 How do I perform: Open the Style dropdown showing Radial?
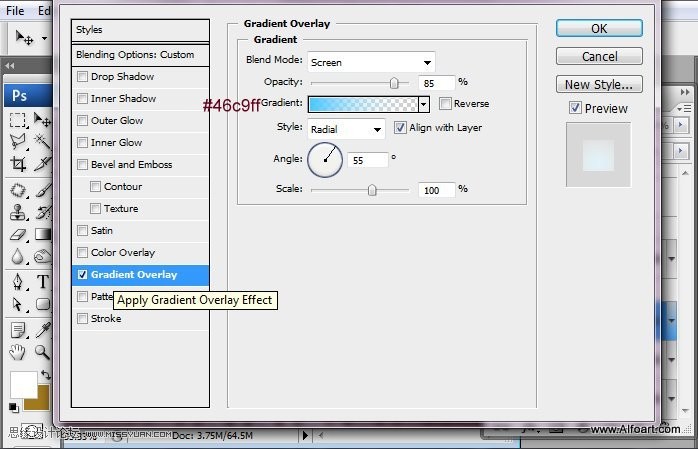tap(346, 129)
